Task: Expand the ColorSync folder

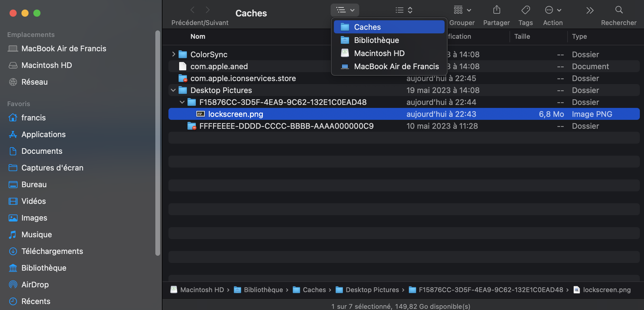Action: point(173,54)
